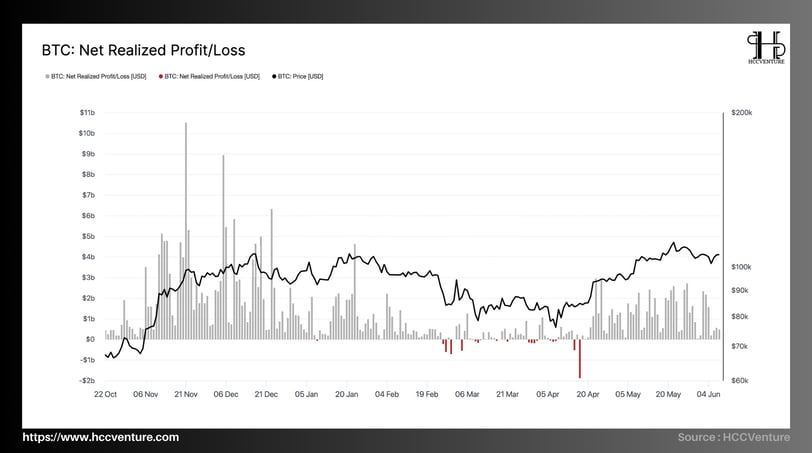Select the 04 Jun date label on the axis

(x=708, y=394)
